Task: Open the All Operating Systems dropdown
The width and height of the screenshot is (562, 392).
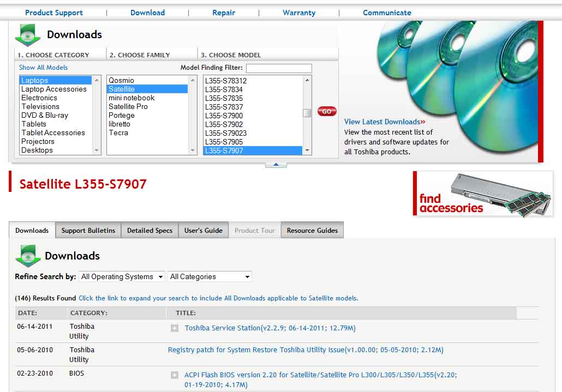Action: coord(122,277)
